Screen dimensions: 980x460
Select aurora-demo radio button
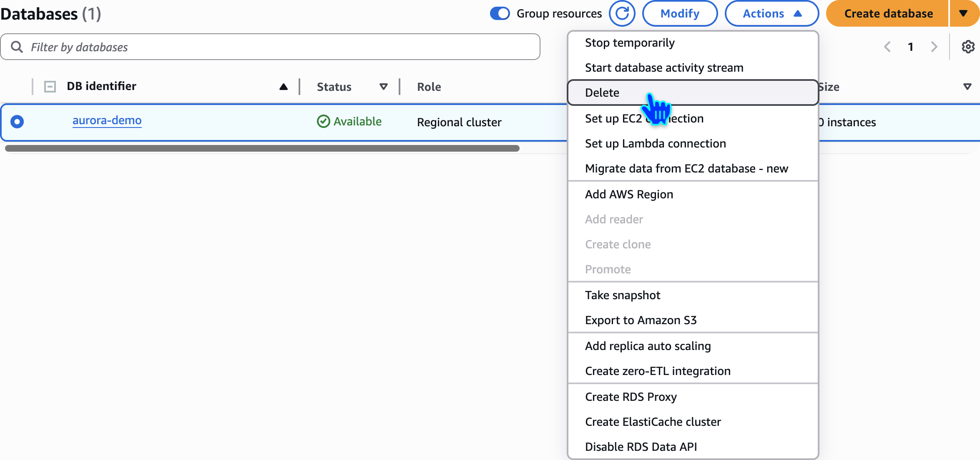point(17,121)
